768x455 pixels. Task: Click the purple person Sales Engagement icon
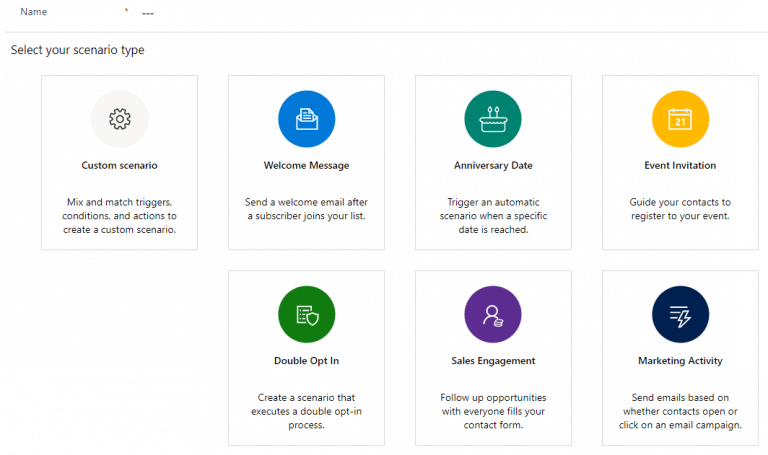pyautogui.click(x=493, y=315)
